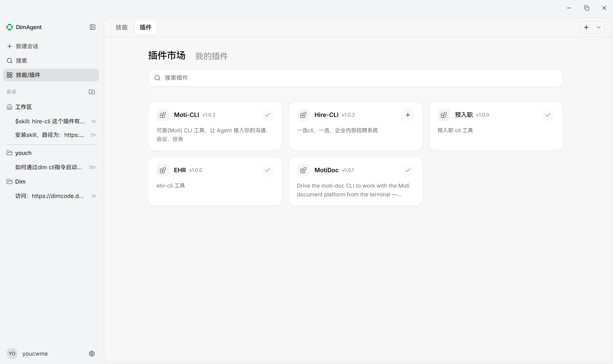
Task: Open the EHR plugin title
Action: pos(180,170)
